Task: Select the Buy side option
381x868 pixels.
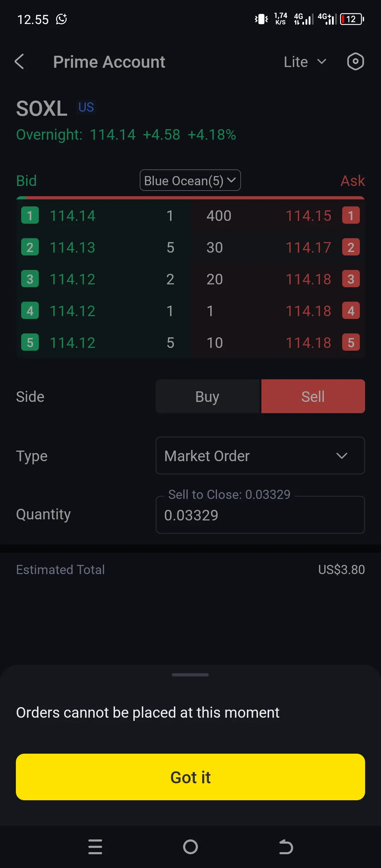Action: [x=207, y=397]
